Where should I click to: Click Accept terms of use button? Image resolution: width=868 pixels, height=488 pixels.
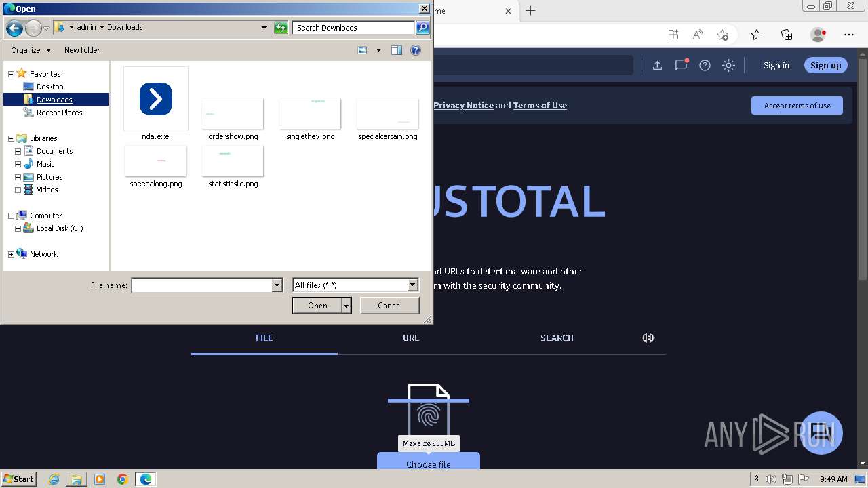pos(797,106)
